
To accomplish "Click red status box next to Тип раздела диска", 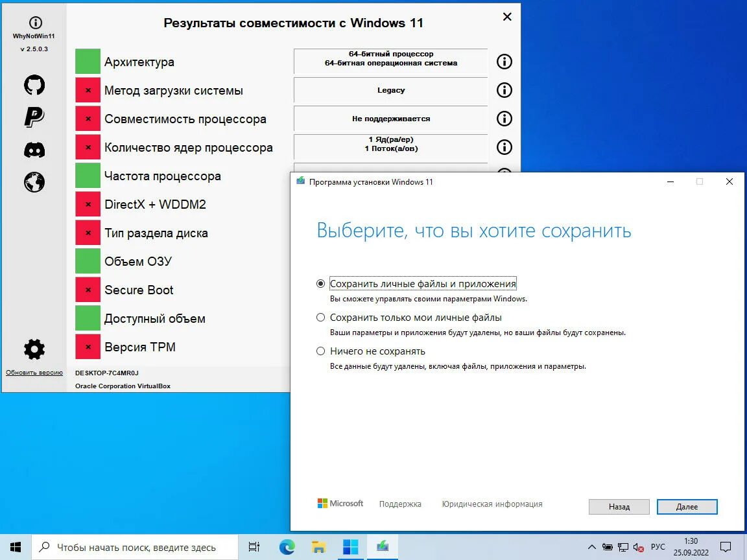I will tap(88, 233).
